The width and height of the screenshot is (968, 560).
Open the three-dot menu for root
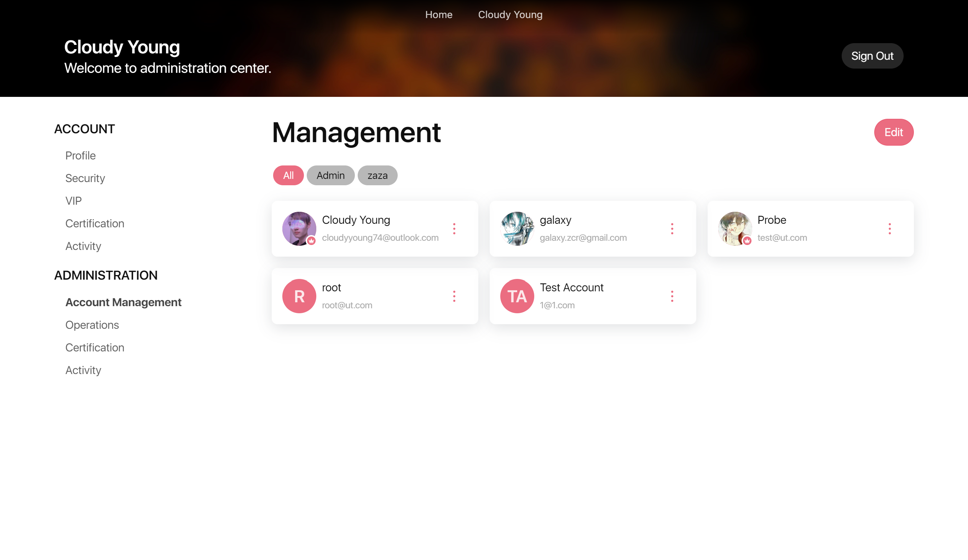coord(454,296)
